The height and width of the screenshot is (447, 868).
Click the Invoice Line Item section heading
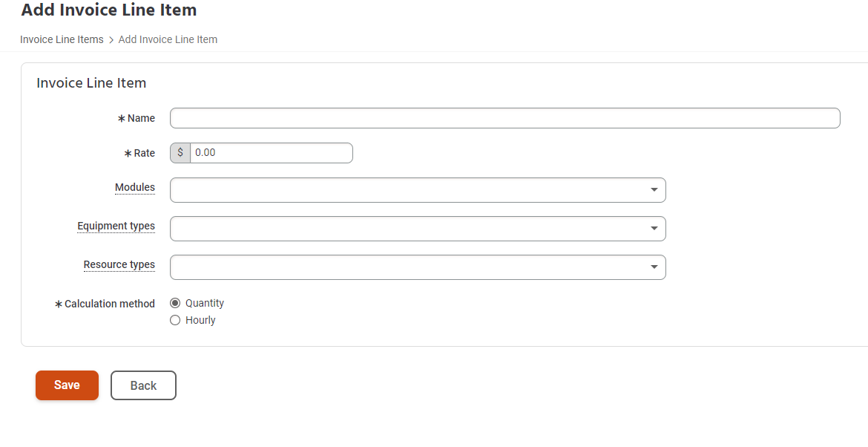click(91, 83)
